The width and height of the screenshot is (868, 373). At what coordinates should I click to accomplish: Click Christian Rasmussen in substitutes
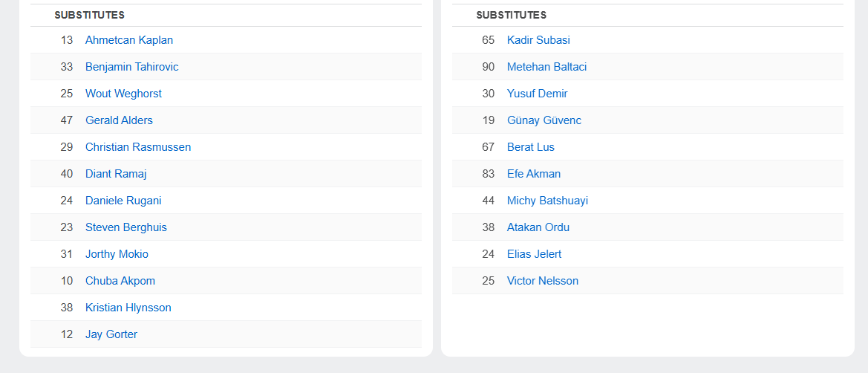(138, 147)
